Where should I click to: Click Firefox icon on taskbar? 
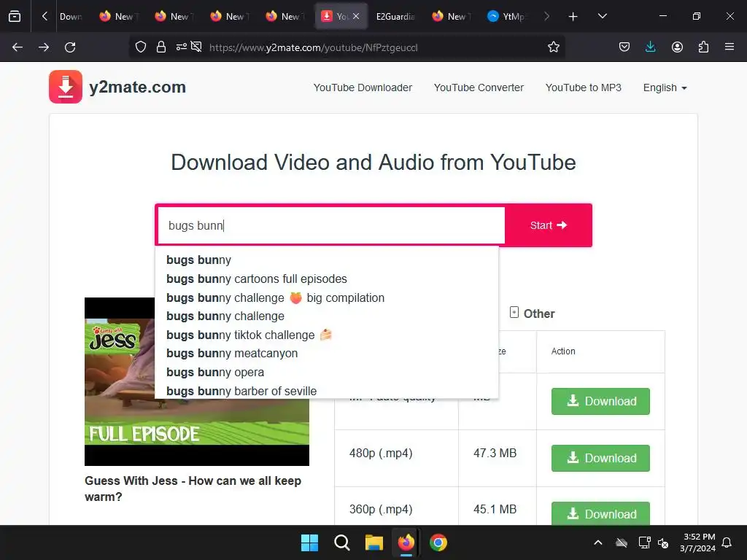pyautogui.click(x=406, y=542)
